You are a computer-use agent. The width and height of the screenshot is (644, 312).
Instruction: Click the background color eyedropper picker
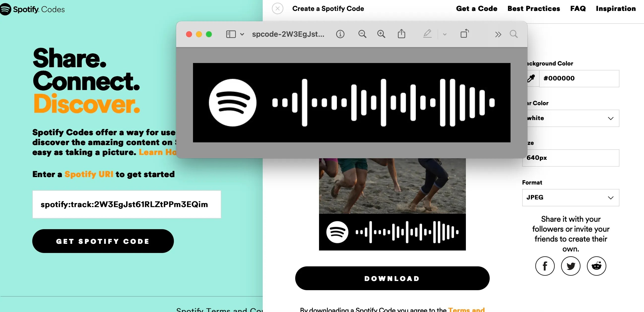pos(531,79)
